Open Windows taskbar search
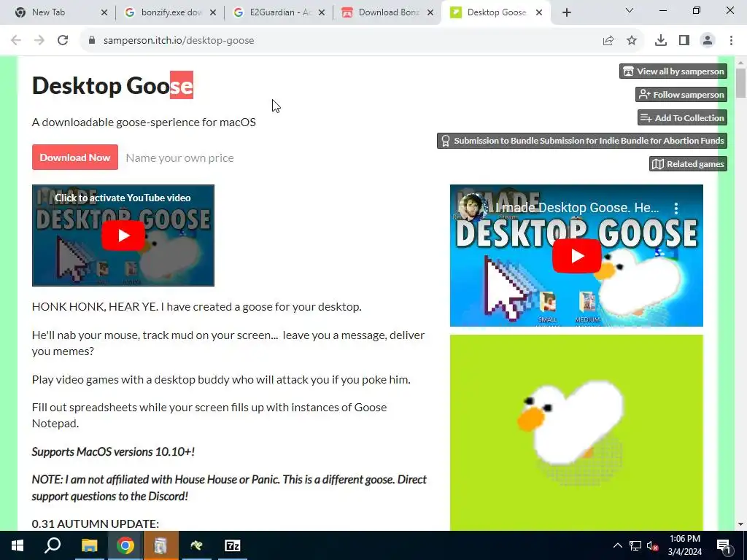Viewport: 747px width, 560px height. (x=53, y=545)
